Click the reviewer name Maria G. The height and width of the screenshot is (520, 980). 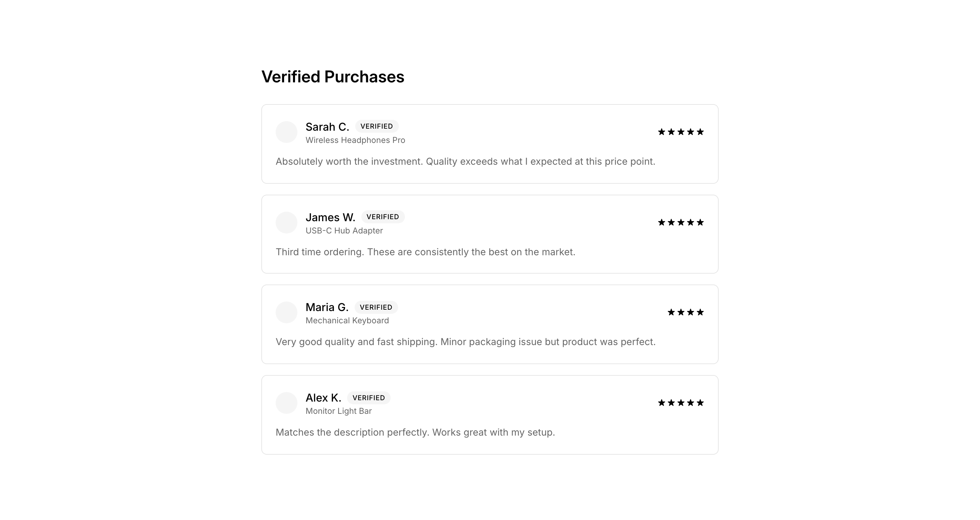coord(327,307)
